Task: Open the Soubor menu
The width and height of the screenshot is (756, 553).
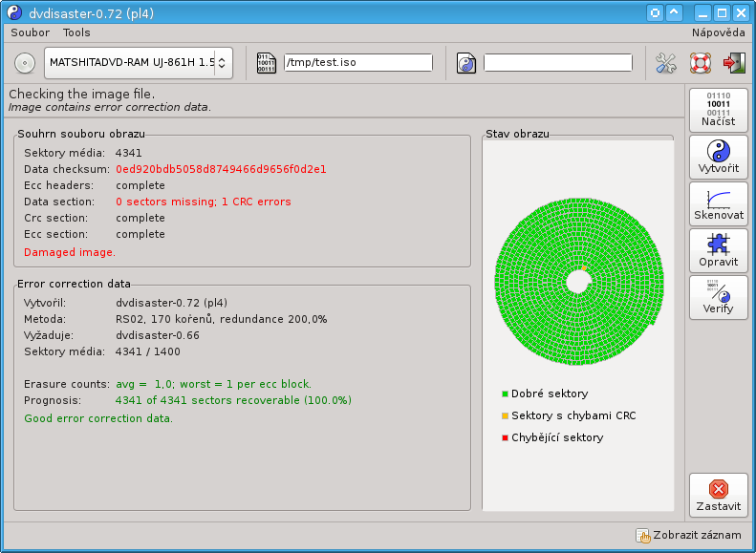Action: pos(30,32)
